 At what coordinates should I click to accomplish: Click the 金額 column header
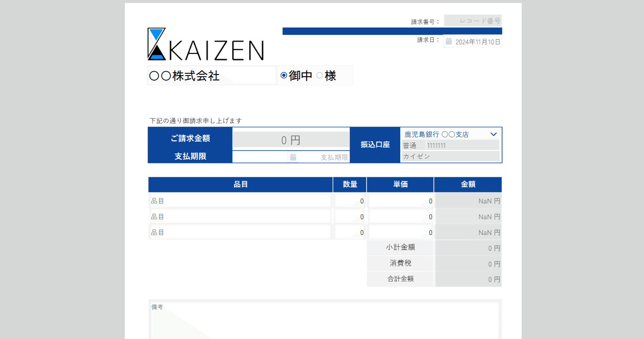pyautogui.click(x=468, y=185)
